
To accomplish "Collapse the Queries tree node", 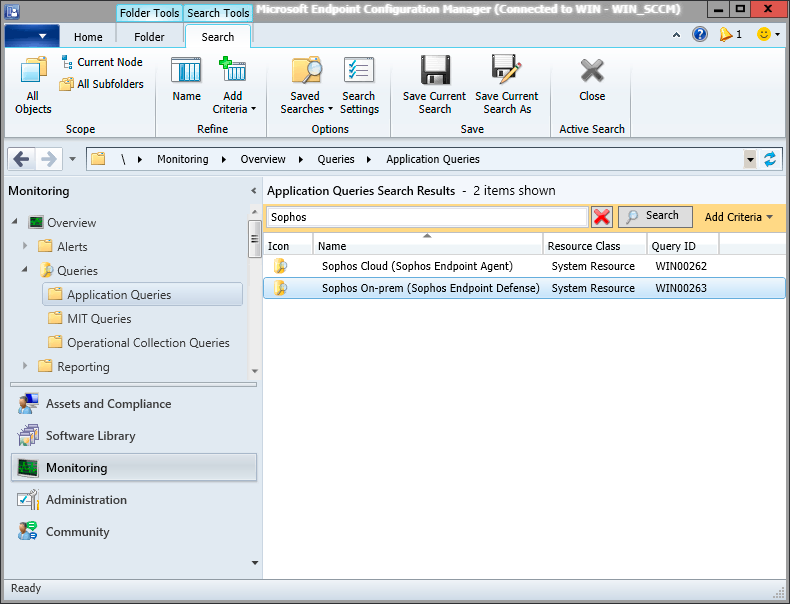I will coord(25,270).
